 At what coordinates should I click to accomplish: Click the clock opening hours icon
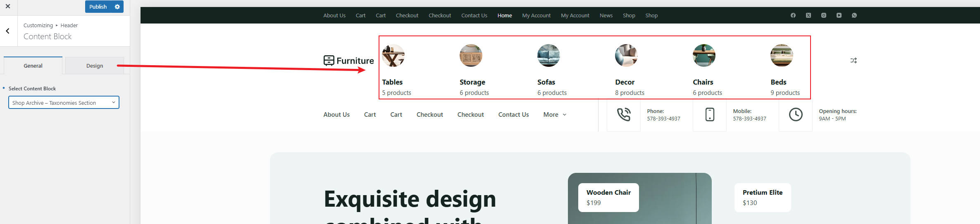coord(796,114)
